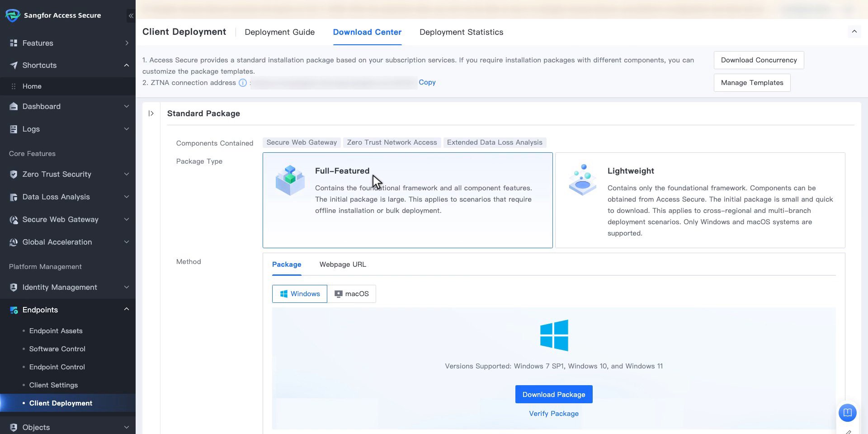
Task: Collapse the Endpoints section chevron
Action: (127, 309)
